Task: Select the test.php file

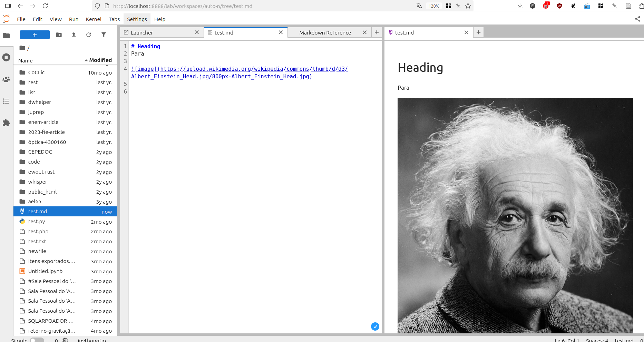Action: coord(66,232)
